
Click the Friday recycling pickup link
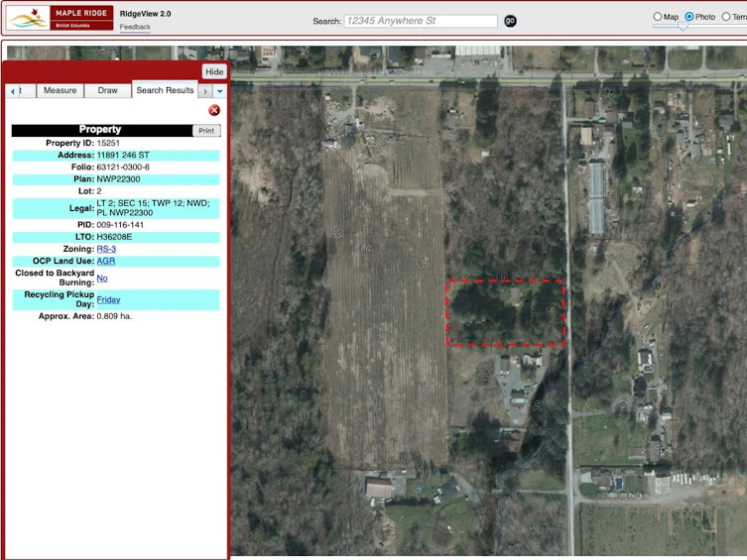pos(108,299)
